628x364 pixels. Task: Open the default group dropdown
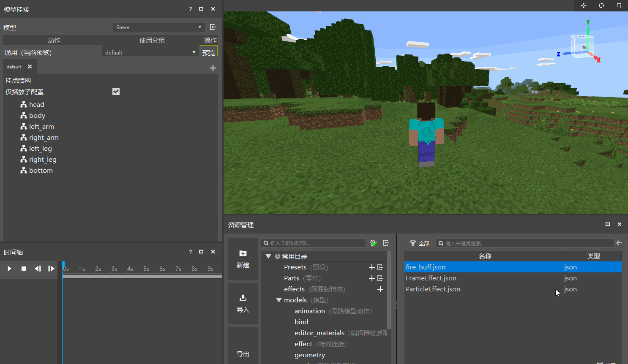coord(150,52)
